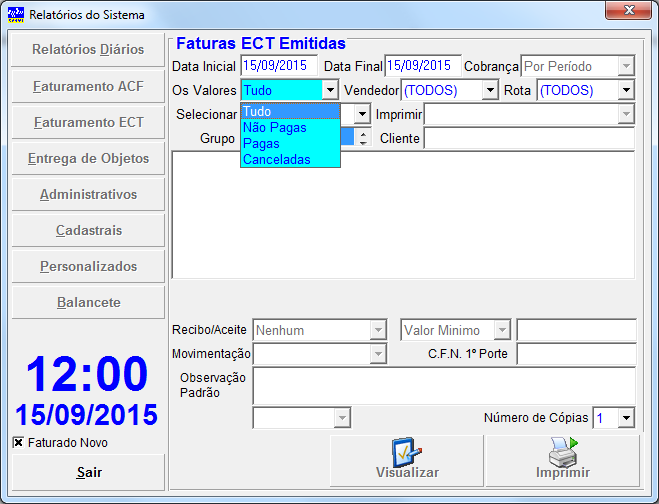Image resolution: width=659 pixels, height=504 pixels.
Task: Open the Personalizados reports section
Action: [88, 267]
